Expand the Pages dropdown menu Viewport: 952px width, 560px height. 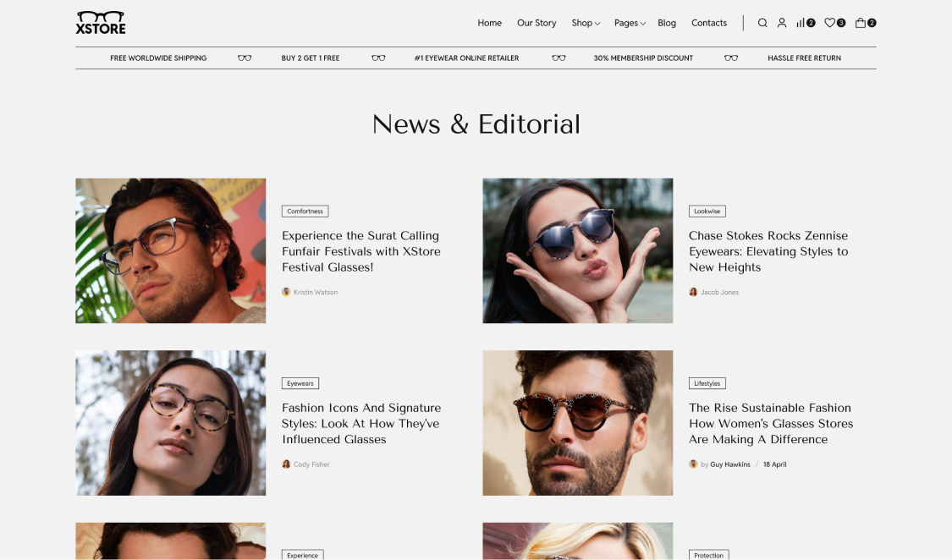(x=630, y=23)
